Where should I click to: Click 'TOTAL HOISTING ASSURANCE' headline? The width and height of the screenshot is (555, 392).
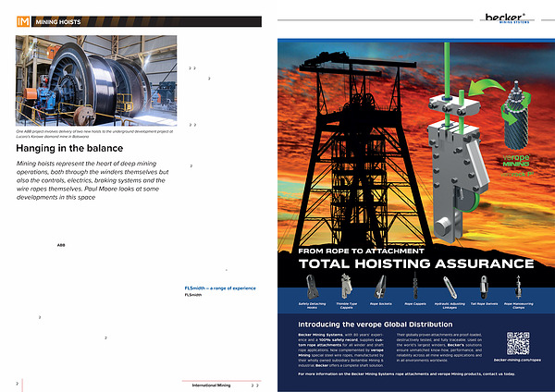pyautogui.click(x=416, y=263)
